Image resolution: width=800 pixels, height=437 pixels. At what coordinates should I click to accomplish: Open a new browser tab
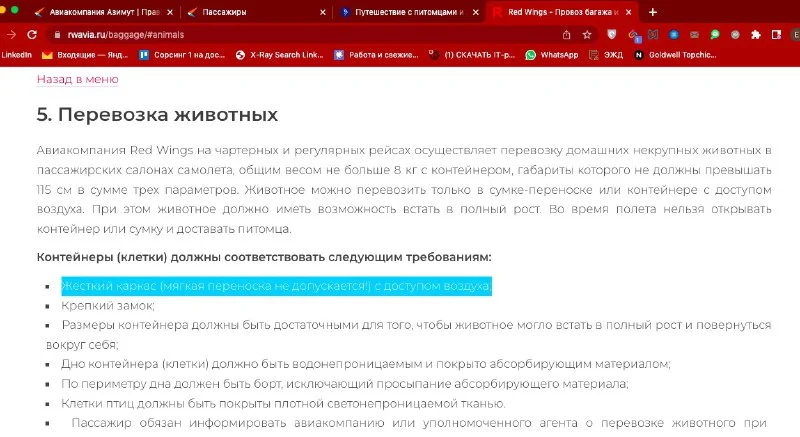pos(653,12)
